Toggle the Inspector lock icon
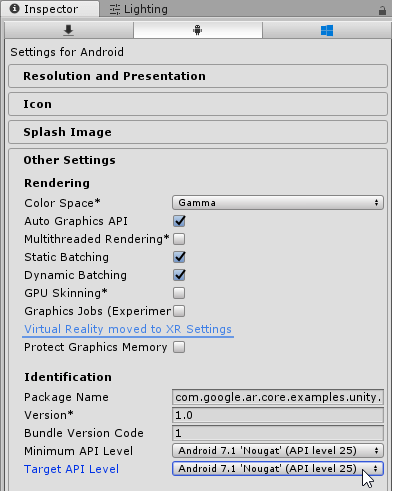Image resolution: width=394 pixels, height=501 pixels. 382,10
